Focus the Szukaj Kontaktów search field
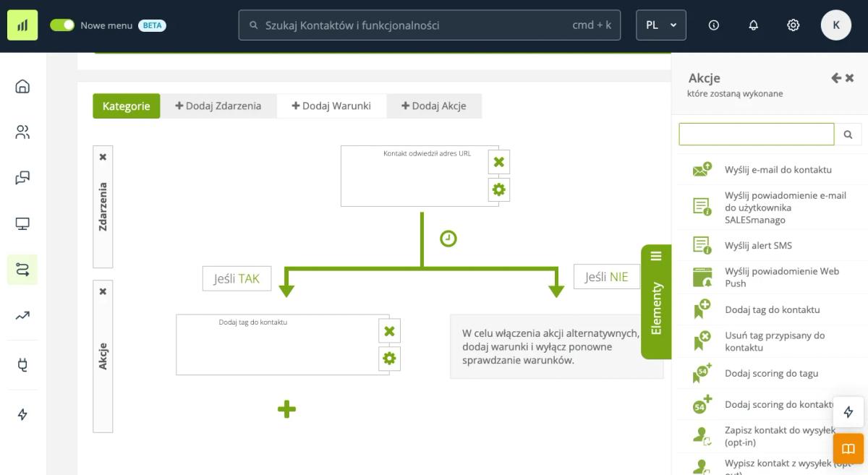Viewport: 868px width, 475px height. (429, 25)
